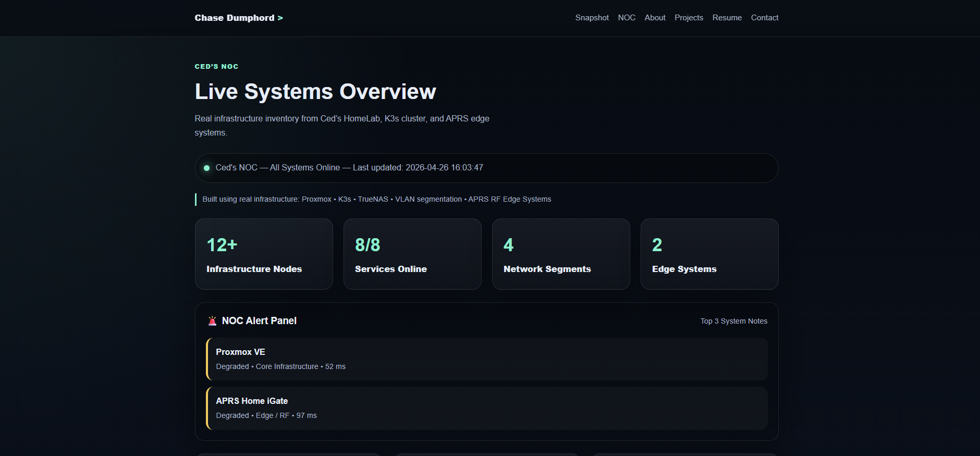
Task: Open the APRS Home iGate alert
Action: pyautogui.click(x=487, y=408)
